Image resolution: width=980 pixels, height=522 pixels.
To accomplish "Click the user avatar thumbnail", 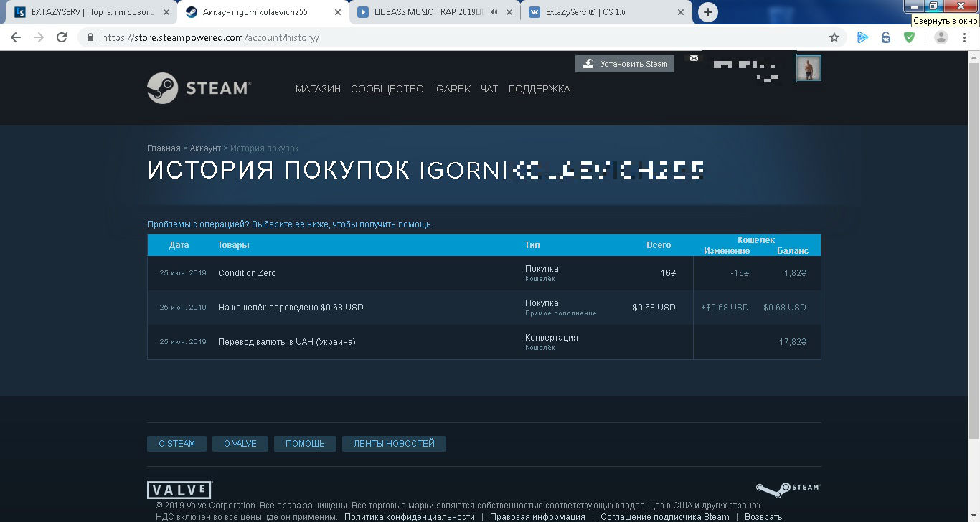I will [809, 69].
